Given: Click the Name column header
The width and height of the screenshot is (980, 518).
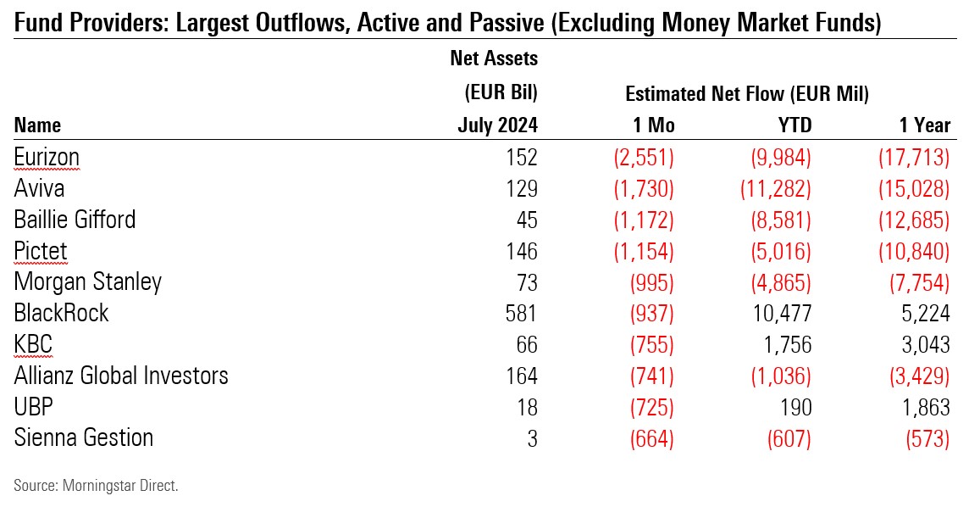Looking at the screenshot, I should click(x=37, y=125).
